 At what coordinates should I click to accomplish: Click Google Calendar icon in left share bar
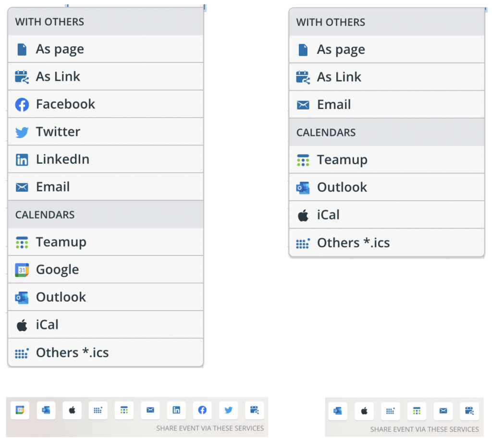click(x=20, y=410)
